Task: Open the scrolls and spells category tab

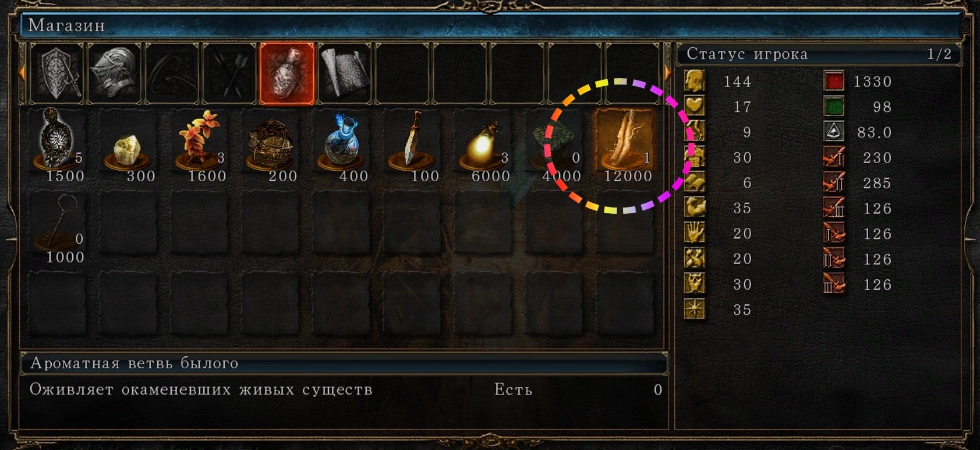Action: (x=345, y=73)
